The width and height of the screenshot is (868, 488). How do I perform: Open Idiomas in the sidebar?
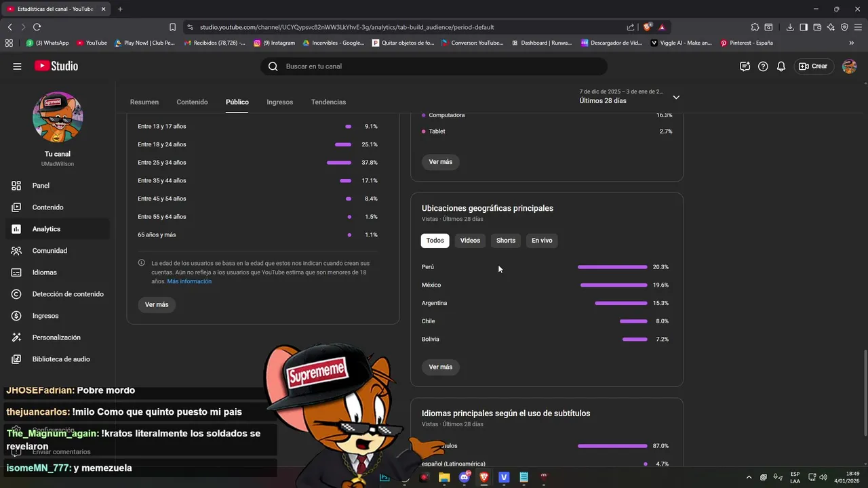point(57,272)
